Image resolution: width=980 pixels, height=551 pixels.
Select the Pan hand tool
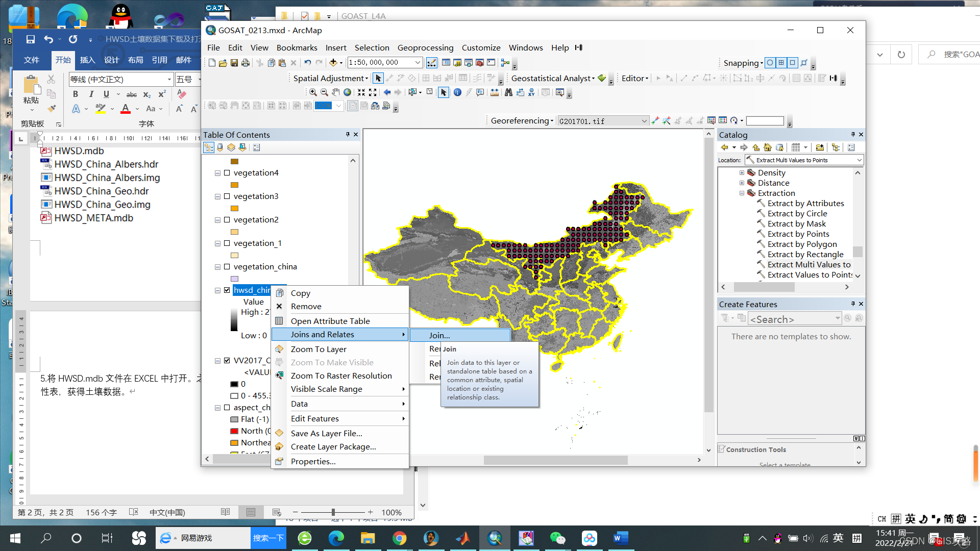coord(335,92)
